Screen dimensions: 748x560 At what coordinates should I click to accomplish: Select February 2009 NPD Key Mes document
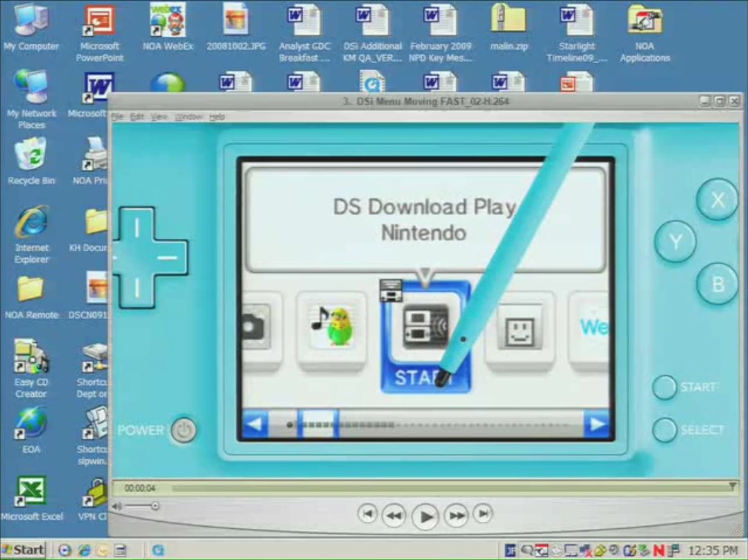click(441, 33)
